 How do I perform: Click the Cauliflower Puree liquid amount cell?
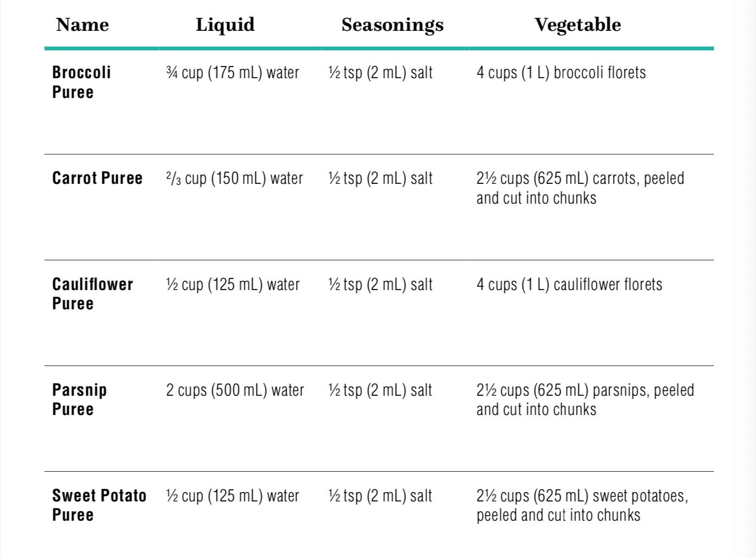click(x=233, y=285)
